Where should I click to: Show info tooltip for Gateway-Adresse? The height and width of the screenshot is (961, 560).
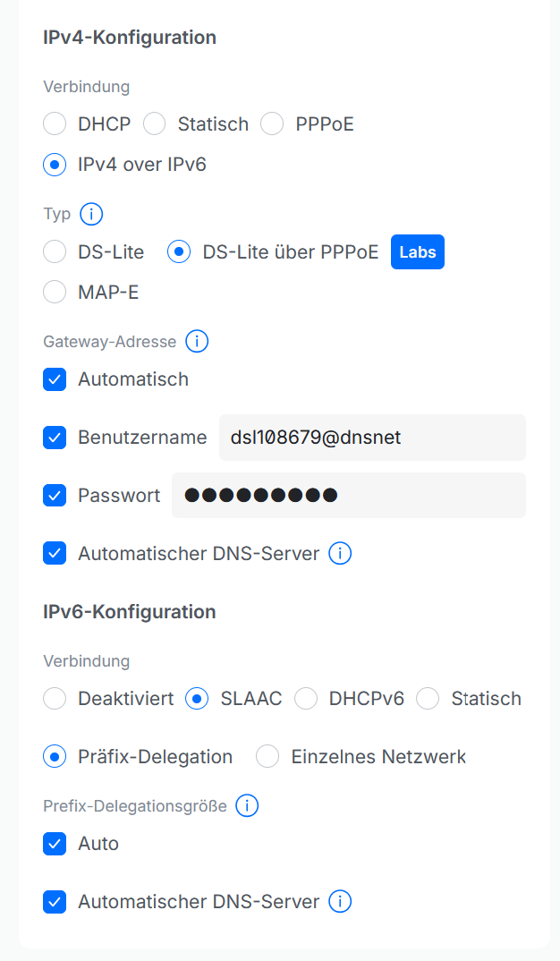tap(197, 342)
